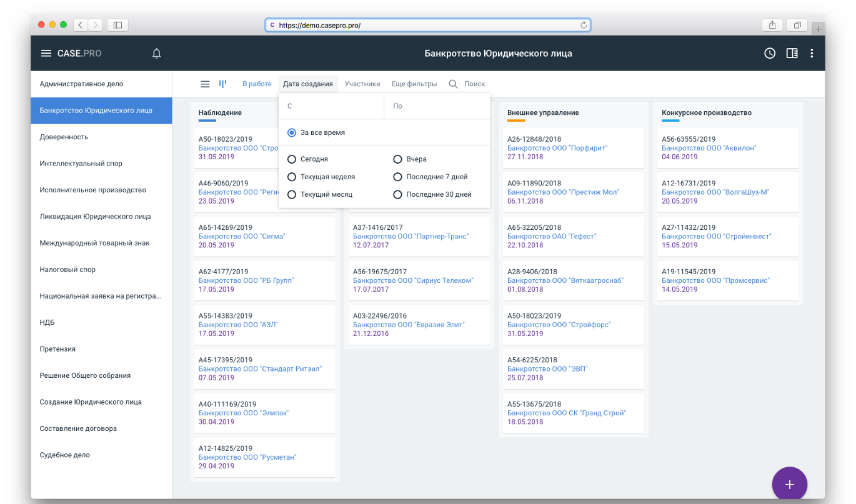
Task: Select the "Сегодня" radio option
Action: [x=292, y=159]
